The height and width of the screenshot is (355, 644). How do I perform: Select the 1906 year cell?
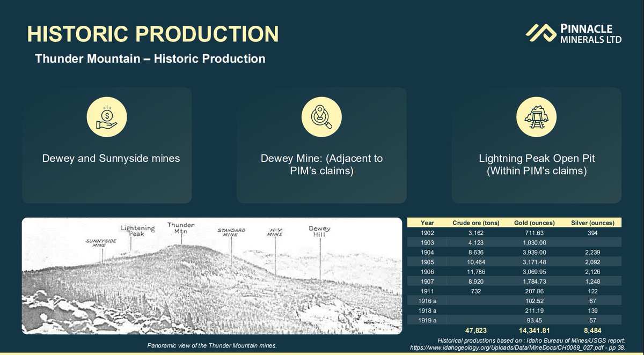point(427,271)
